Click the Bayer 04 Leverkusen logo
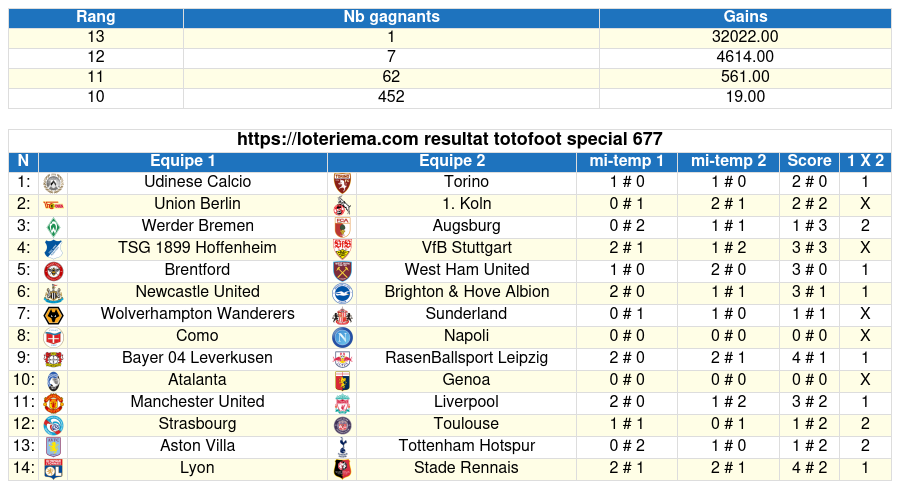This screenshot has height=500, width=900. click(x=53, y=359)
